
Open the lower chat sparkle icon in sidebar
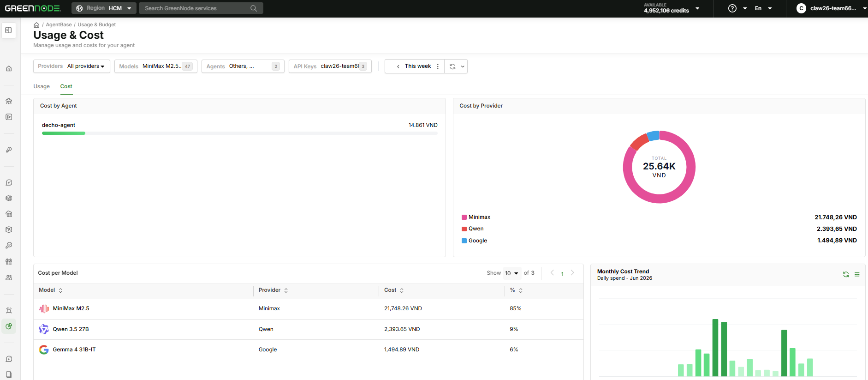(x=9, y=359)
